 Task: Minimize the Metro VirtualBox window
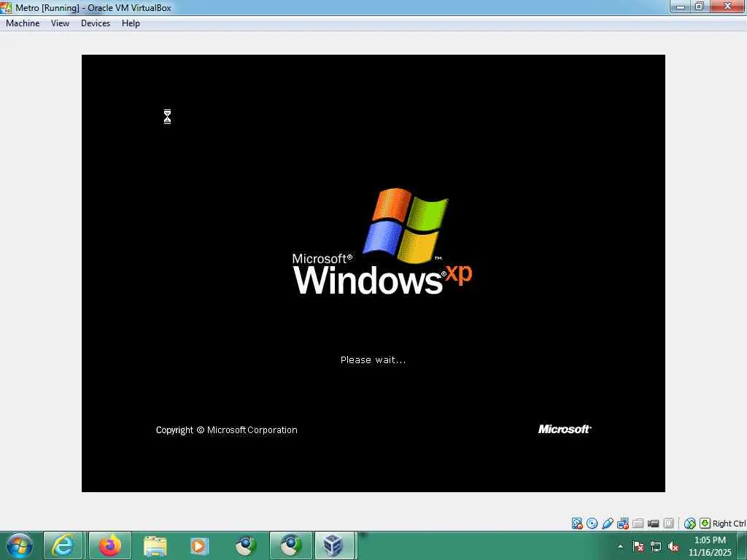pos(681,7)
